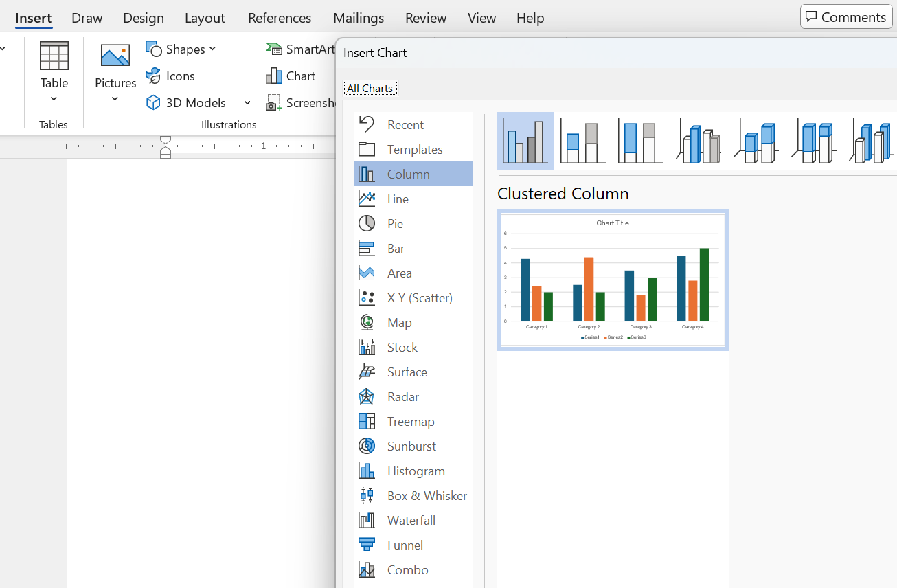Pick the 3-D Clustered Column subtype icon
The image size is (897, 588).
tap(699, 141)
